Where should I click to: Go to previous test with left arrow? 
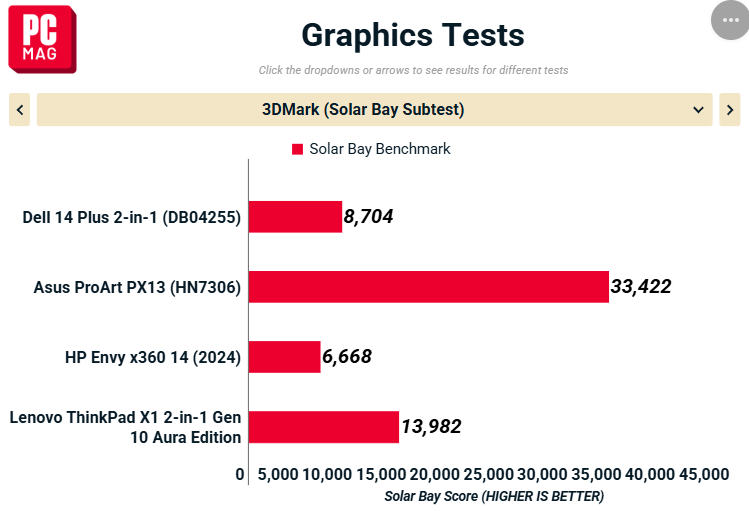coord(20,110)
